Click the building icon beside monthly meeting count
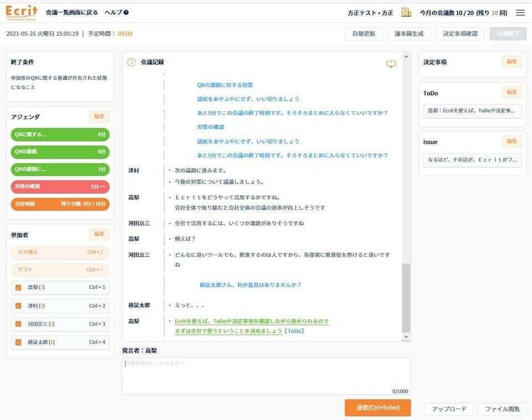The width and height of the screenshot is (532, 420). [x=406, y=12]
